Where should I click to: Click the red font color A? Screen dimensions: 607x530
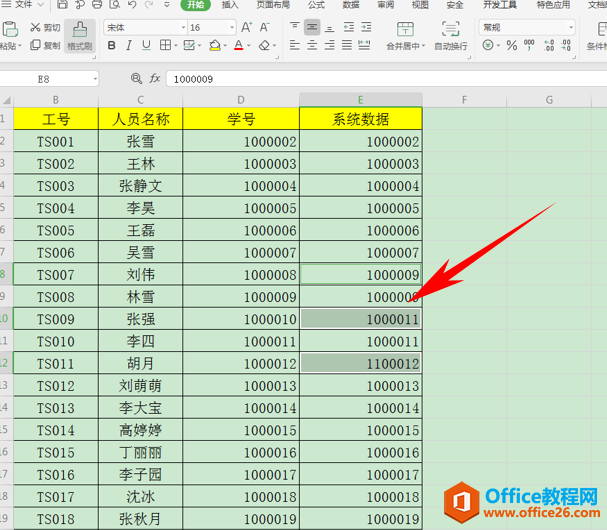pyautogui.click(x=239, y=45)
